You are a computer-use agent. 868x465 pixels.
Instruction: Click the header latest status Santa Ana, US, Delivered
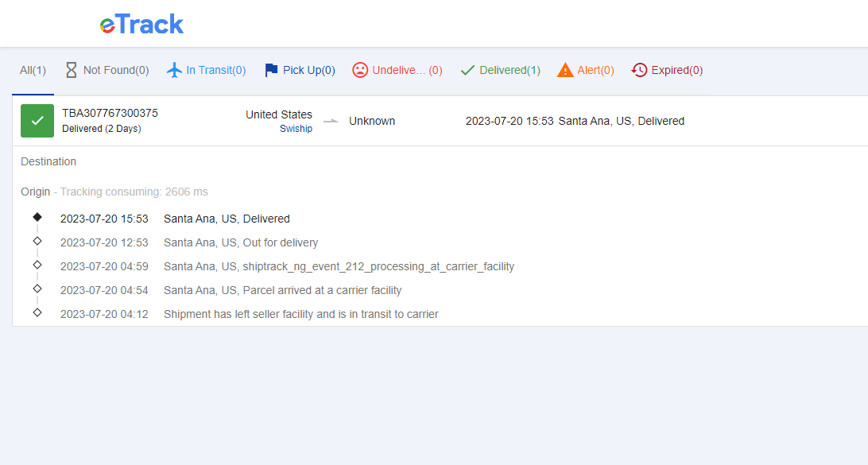pyautogui.click(x=621, y=121)
